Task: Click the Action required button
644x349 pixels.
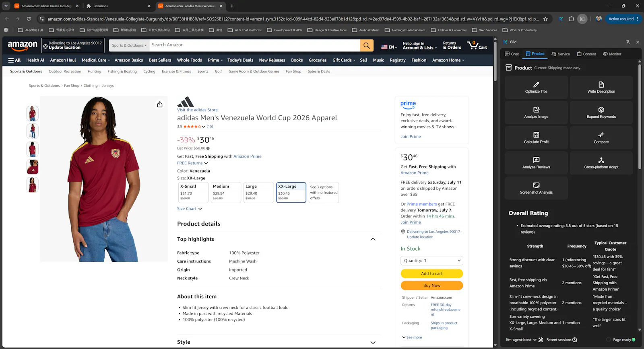Action: (623, 19)
